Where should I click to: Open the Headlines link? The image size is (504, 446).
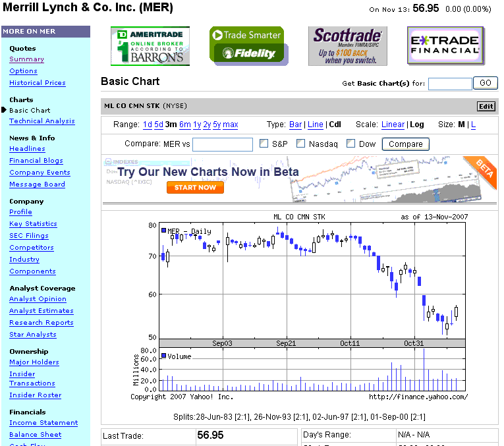(x=27, y=149)
